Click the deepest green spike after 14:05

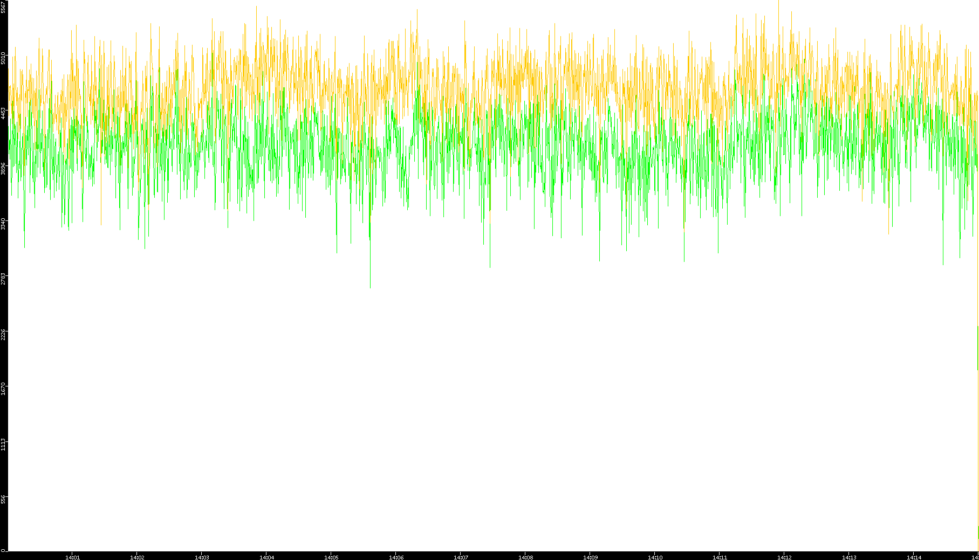click(370, 285)
